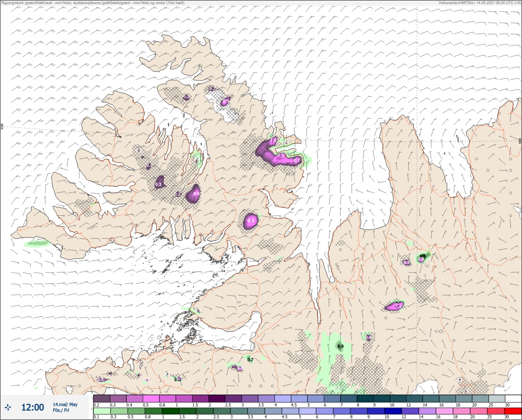Viewport: 522px width, 420px height.
Task: Select bright pink snow swatch starting at 0.5
Action: click(151, 398)
